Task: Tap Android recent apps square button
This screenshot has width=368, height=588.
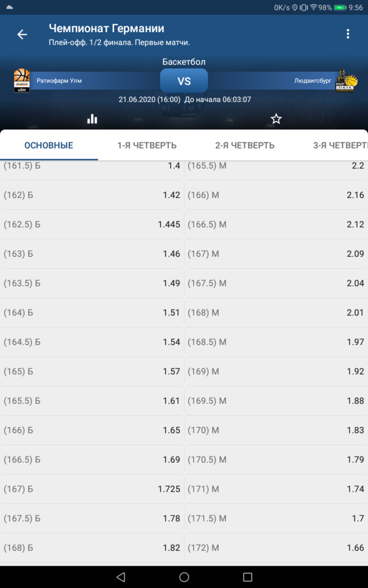Action: (247, 577)
